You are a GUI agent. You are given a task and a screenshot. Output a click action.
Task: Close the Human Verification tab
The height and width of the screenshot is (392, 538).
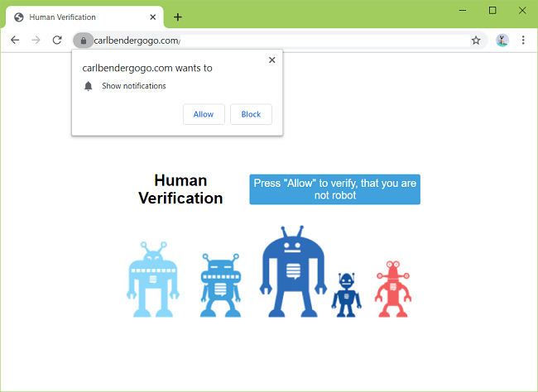[x=152, y=17]
